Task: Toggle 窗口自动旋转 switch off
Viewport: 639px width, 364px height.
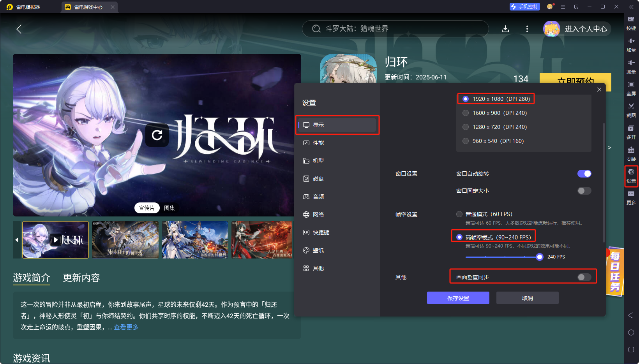Action: (x=584, y=174)
